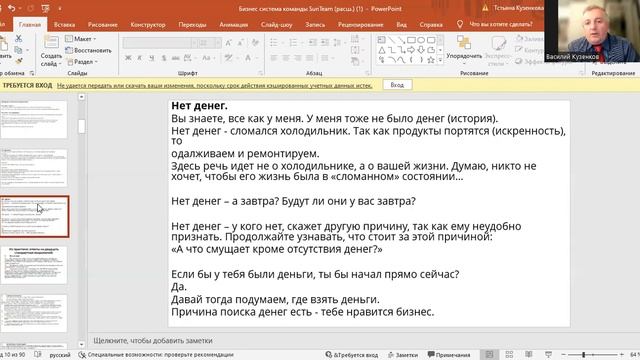640x360 pixels.
Task: Open the font size combo box
Action: (x=210, y=42)
